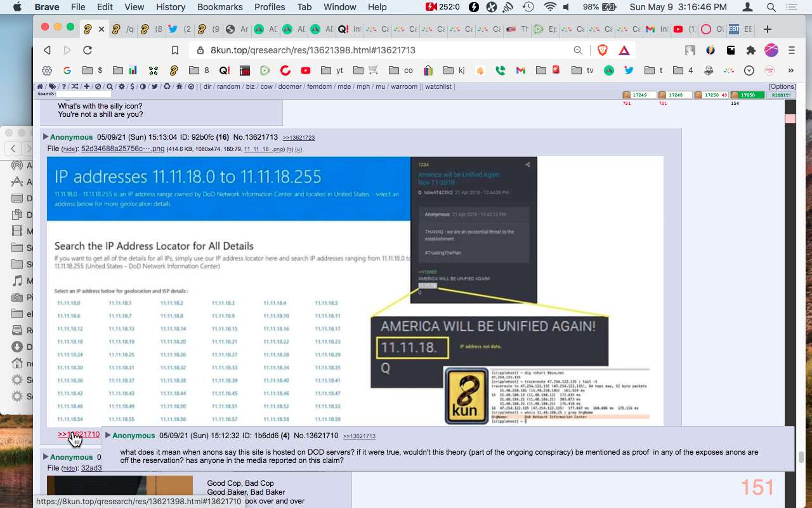The width and height of the screenshot is (812, 508).
Task: Click the browser back arrow
Action: (x=47, y=50)
